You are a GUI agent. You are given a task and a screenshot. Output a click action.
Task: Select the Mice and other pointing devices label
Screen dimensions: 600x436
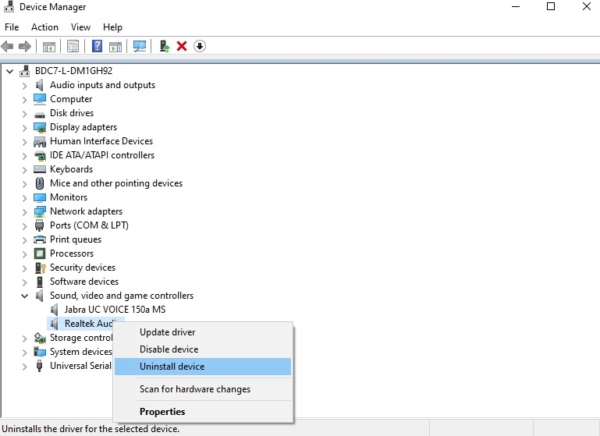point(116,183)
